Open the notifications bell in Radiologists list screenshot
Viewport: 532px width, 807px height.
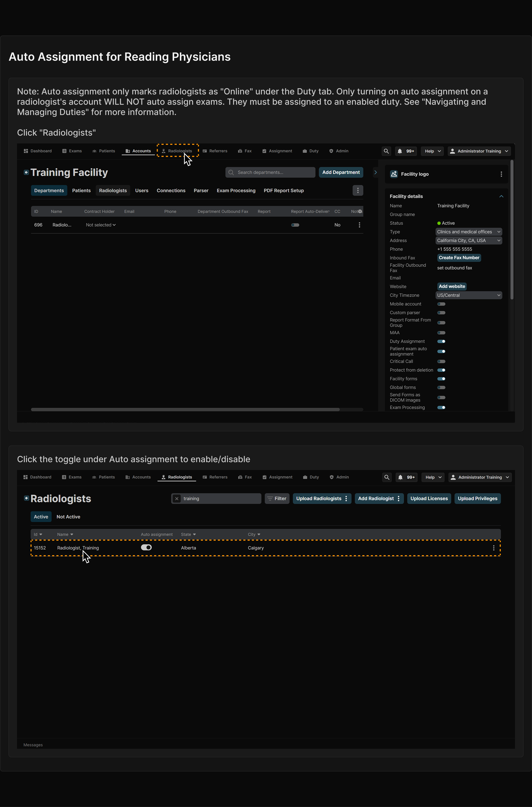(x=400, y=477)
